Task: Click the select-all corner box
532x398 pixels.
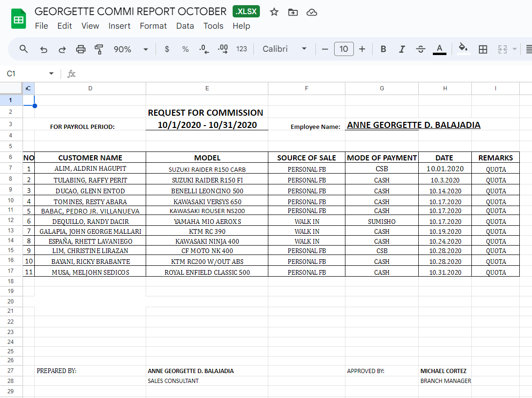Action: 11,88
